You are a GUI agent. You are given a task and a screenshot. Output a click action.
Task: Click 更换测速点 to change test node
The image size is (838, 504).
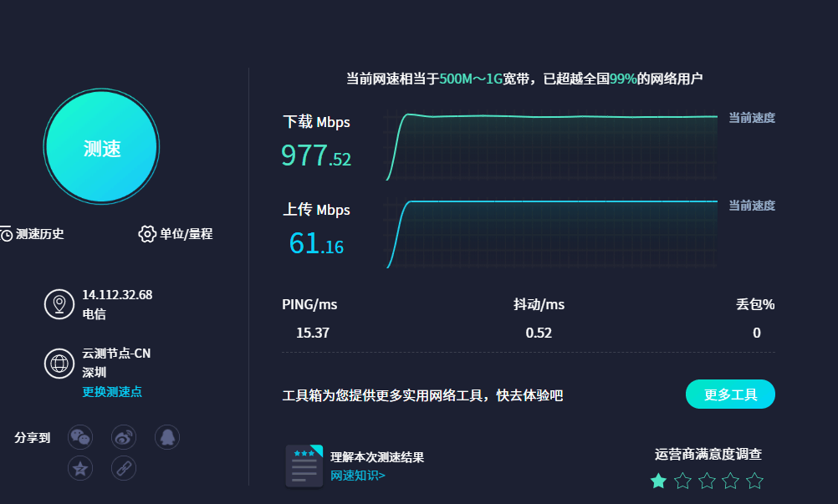(112, 392)
